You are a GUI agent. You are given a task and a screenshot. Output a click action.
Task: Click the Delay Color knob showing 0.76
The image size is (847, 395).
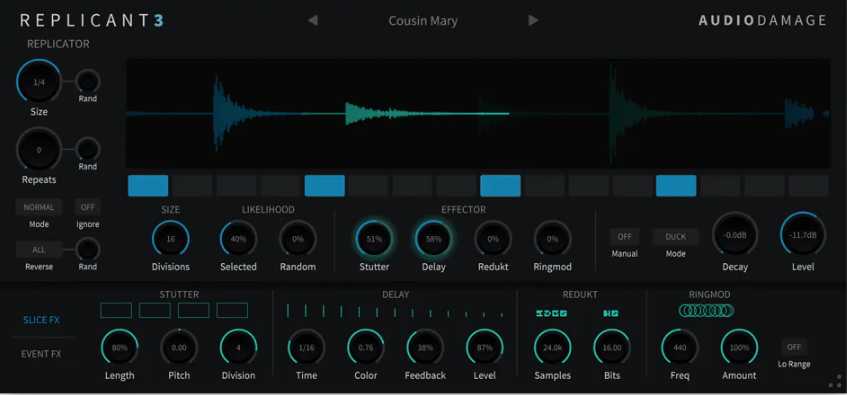(x=366, y=347)
